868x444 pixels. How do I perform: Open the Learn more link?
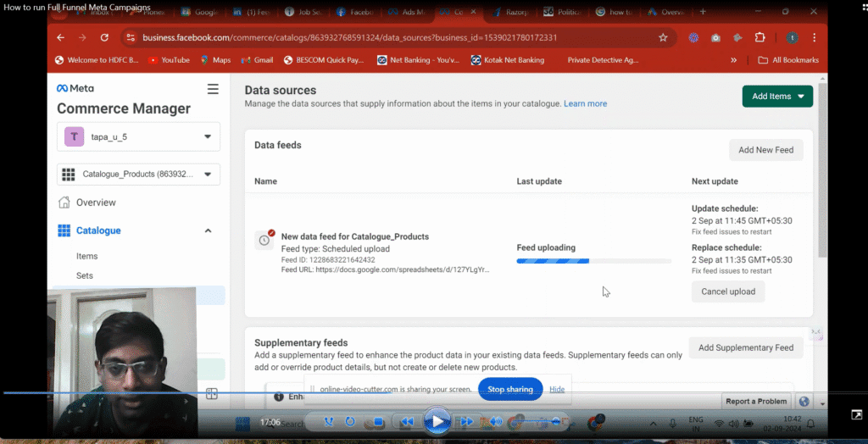[585, 103]
